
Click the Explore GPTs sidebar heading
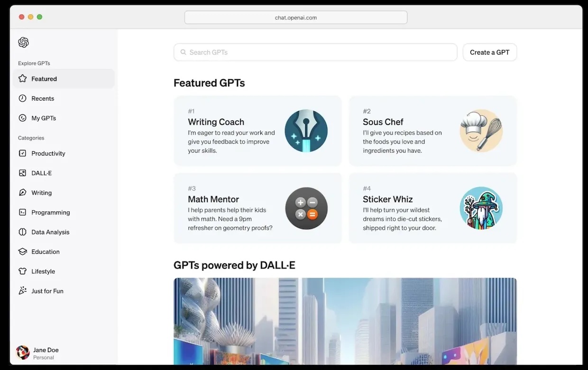[x=34, y=63]
